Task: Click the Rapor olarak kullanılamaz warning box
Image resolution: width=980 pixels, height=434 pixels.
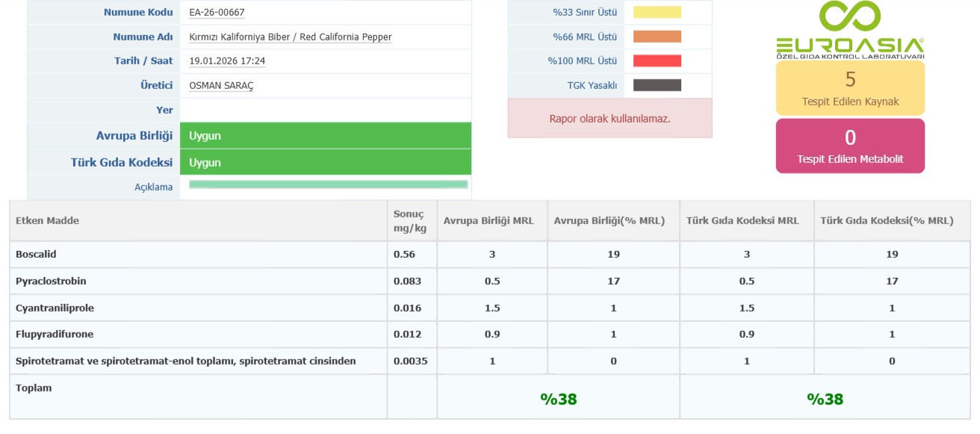Action: point(610,119)
